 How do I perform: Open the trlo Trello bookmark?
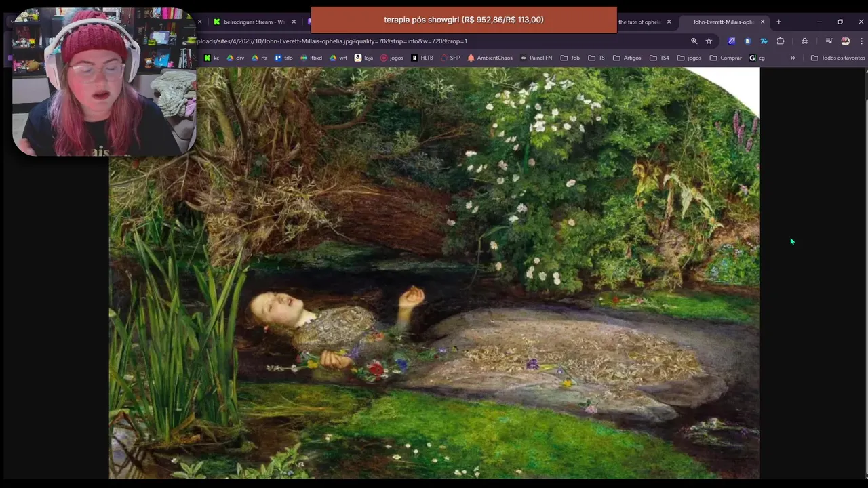coord(283,58)
